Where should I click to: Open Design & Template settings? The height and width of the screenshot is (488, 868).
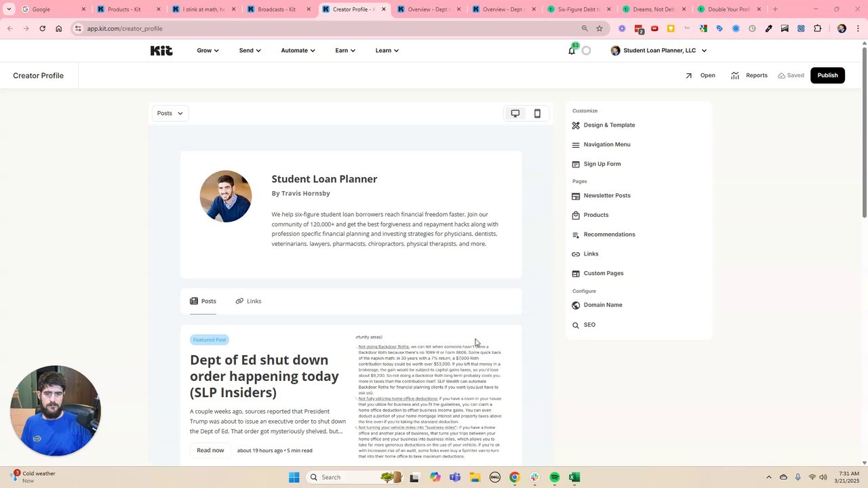[604, 125]
